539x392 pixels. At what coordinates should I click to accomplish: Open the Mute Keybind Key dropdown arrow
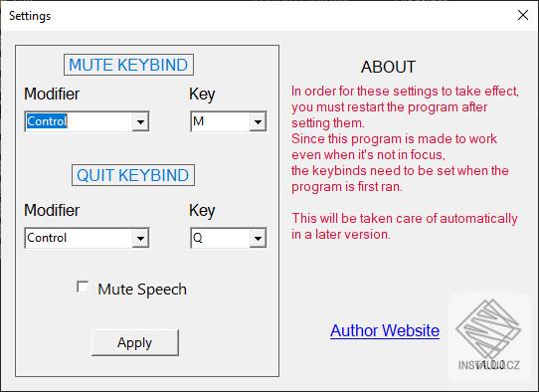click(258, 121)
